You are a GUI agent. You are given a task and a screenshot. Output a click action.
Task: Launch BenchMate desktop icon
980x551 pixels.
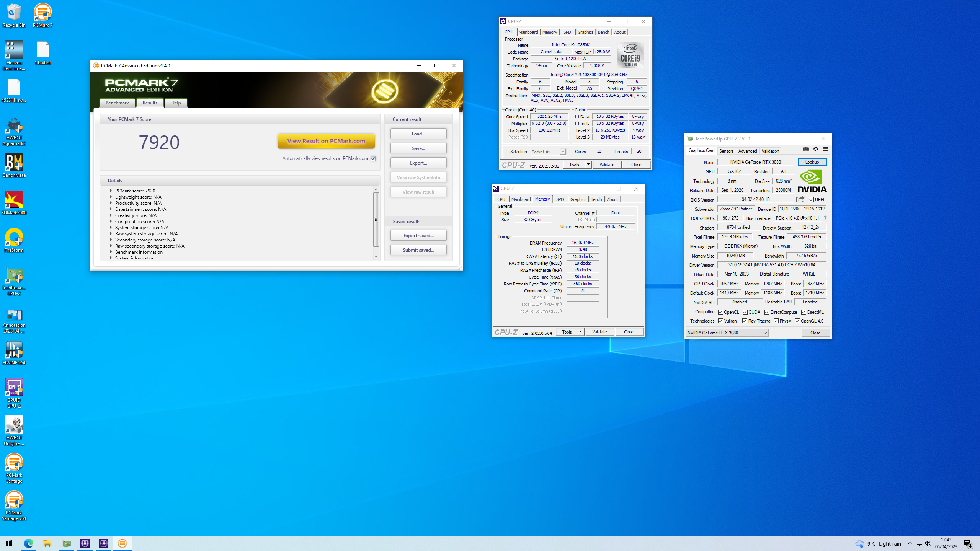point(14,165)
